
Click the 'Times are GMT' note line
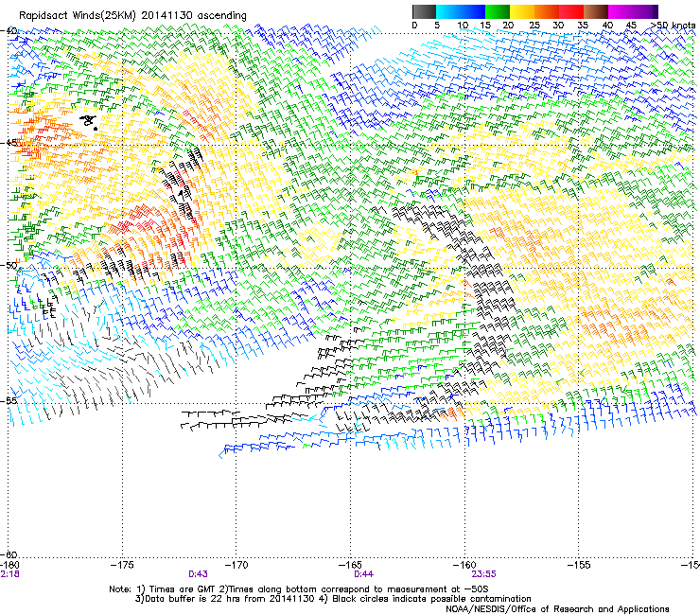[299, 589]
